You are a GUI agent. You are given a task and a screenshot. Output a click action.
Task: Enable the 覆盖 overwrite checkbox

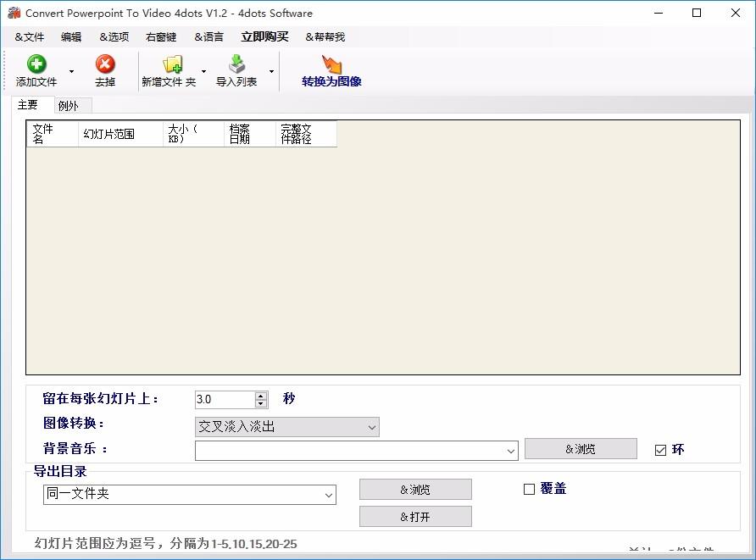coord(529,489)
